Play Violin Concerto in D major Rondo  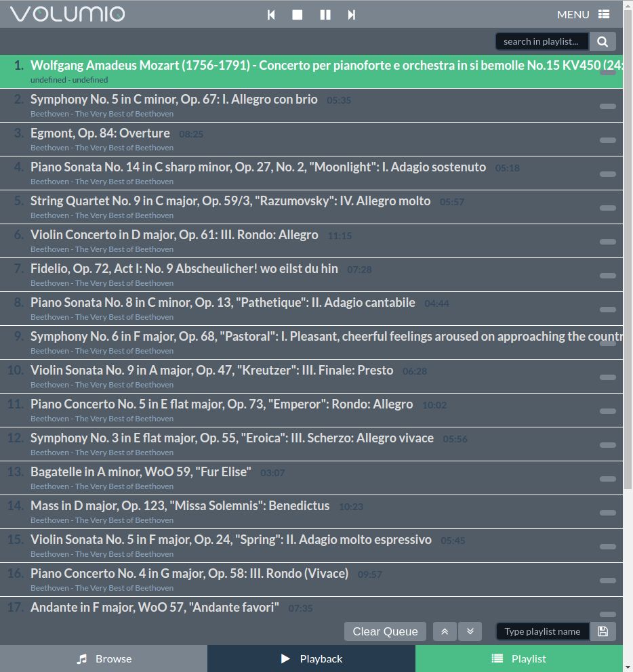tap(311, 241)
